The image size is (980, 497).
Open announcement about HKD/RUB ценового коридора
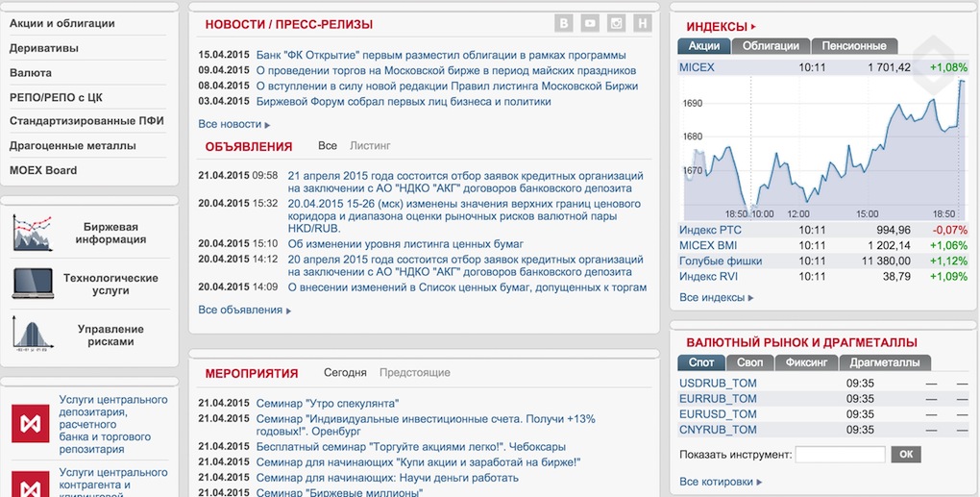(x=464, y=216)
